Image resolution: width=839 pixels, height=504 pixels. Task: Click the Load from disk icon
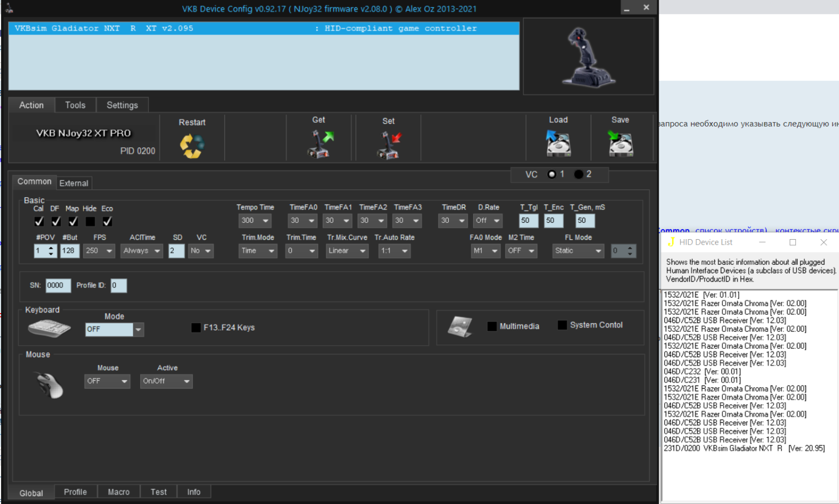tap(558, 143)
